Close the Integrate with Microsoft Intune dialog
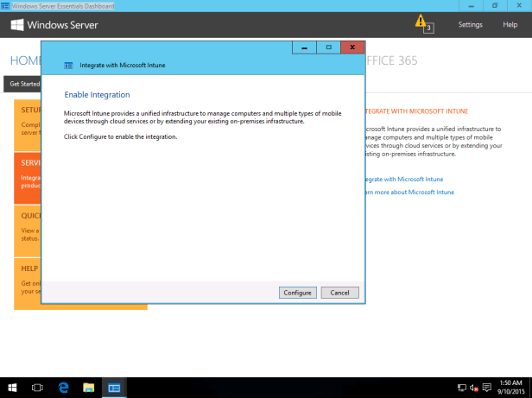This screenshot has height=398, width=532. [351, 47]
